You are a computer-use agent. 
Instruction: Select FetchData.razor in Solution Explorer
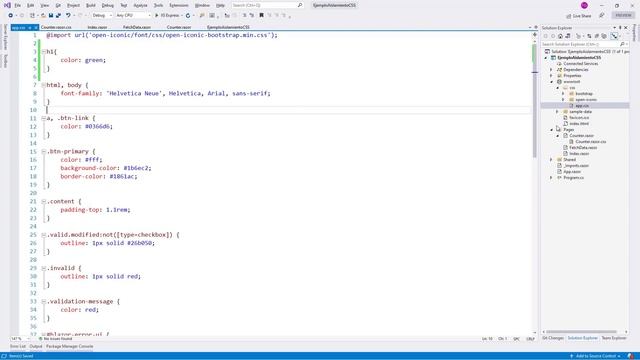(x=583, y=148)
